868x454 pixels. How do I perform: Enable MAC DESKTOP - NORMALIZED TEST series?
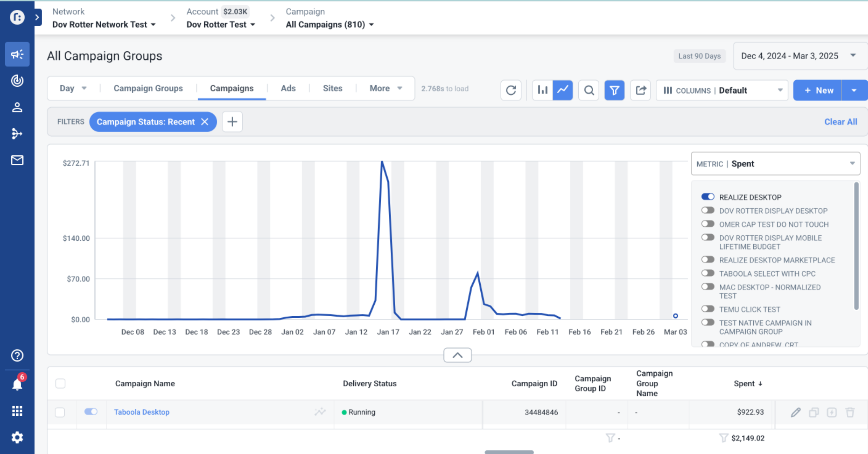708,287
